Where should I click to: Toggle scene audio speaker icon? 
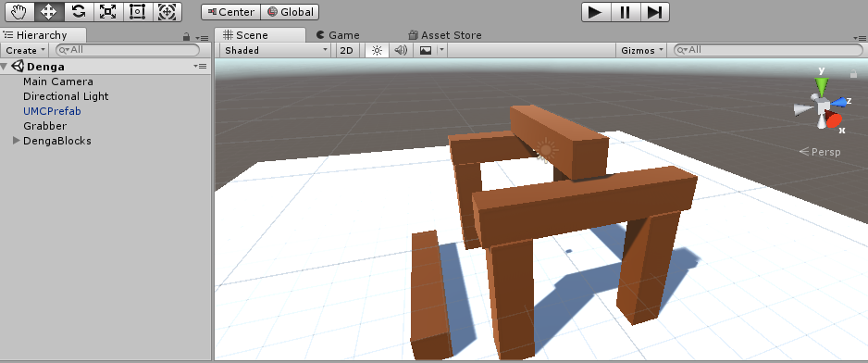pyautogui.click(x=401, y=50)
